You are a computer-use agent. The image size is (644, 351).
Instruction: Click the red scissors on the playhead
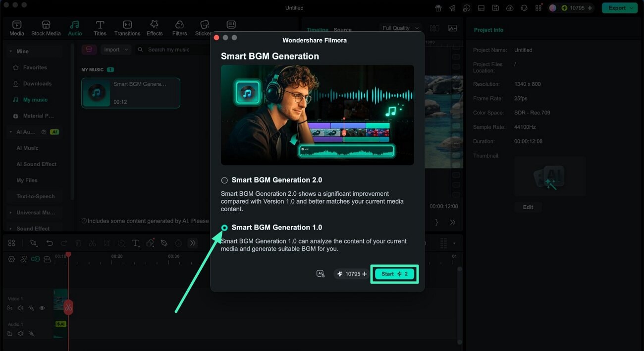(68, 307)
